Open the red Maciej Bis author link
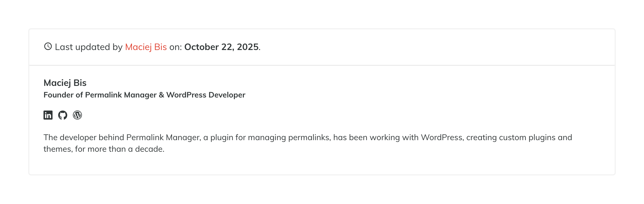The image size is (644, 204). tap(146, 47)
